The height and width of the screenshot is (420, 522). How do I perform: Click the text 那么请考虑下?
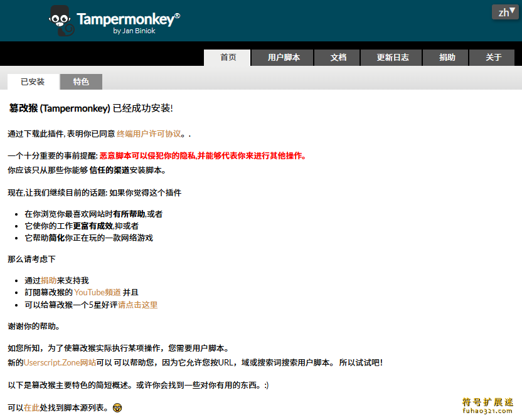point(31,259)
